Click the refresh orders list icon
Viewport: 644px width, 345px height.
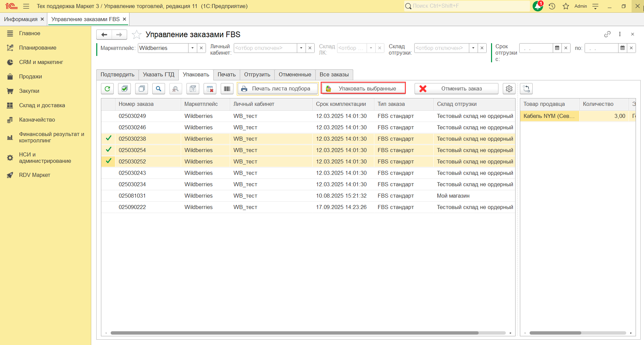coord(107,89)
